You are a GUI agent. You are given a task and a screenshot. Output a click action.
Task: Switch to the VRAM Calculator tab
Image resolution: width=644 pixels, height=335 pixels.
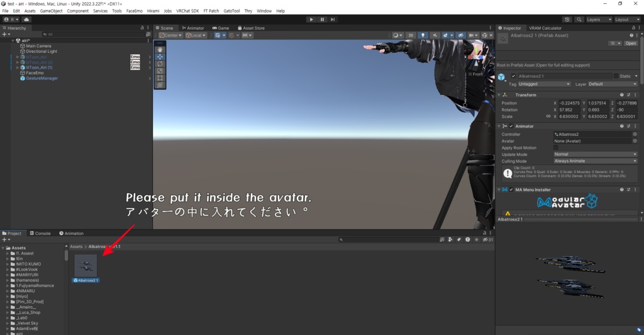[545, 28]
